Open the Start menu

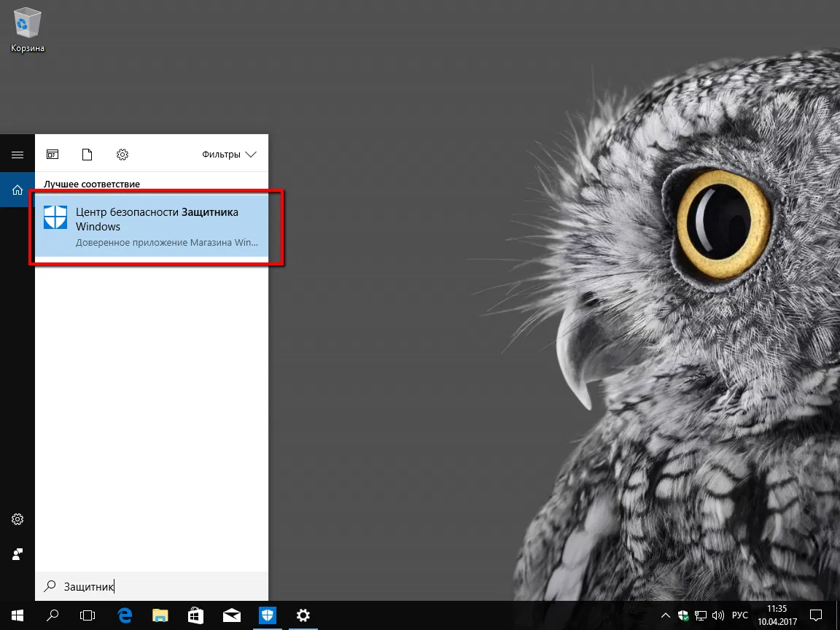[16, 615]
